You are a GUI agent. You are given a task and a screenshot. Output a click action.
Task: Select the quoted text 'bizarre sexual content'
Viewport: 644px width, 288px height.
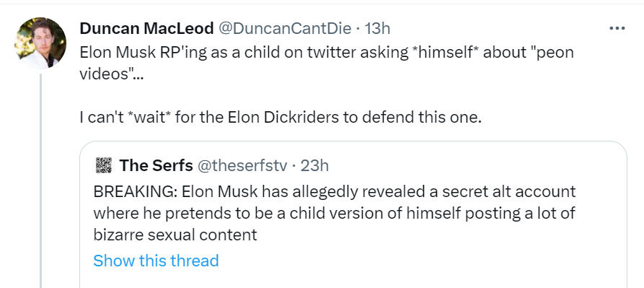coord(175,235)
